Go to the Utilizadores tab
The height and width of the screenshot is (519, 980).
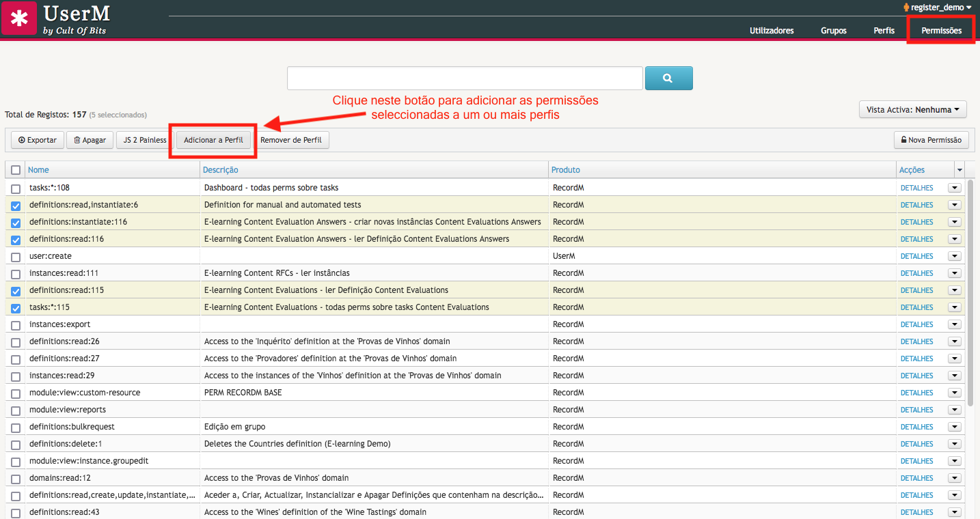click(772, 31)
